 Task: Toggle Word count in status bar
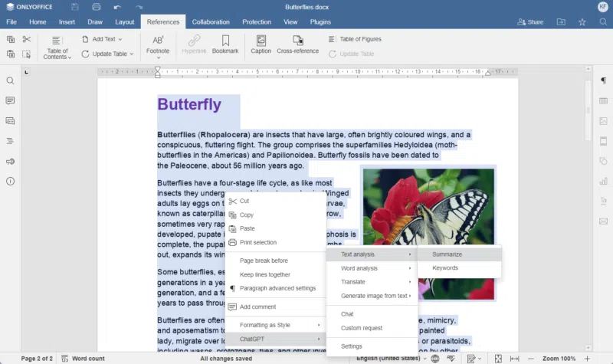[x=83, y=358]
